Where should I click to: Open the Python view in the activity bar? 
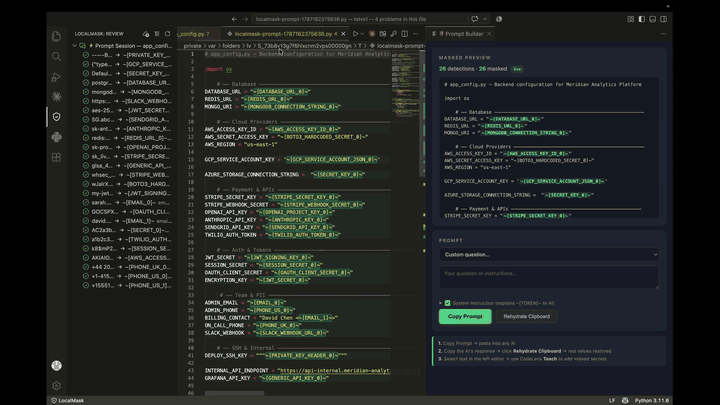pyautogui.click(x=56, y=137)
